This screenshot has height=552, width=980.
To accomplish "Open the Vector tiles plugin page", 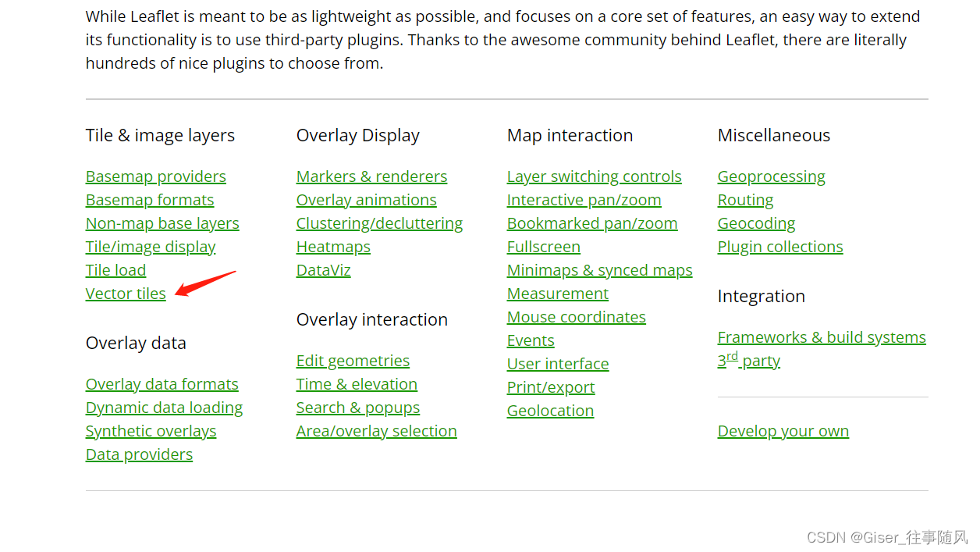I will (x=125, y=294).
